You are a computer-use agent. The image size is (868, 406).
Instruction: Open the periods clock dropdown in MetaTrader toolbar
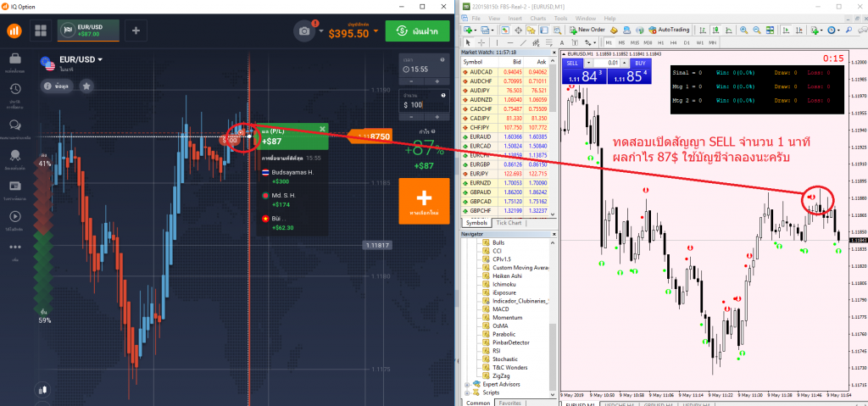click(x=838, y=30)
